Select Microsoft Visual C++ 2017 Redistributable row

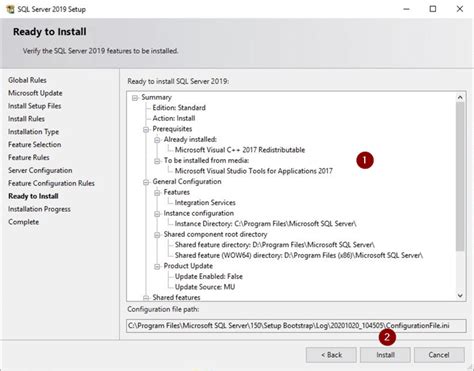(240, 150)
